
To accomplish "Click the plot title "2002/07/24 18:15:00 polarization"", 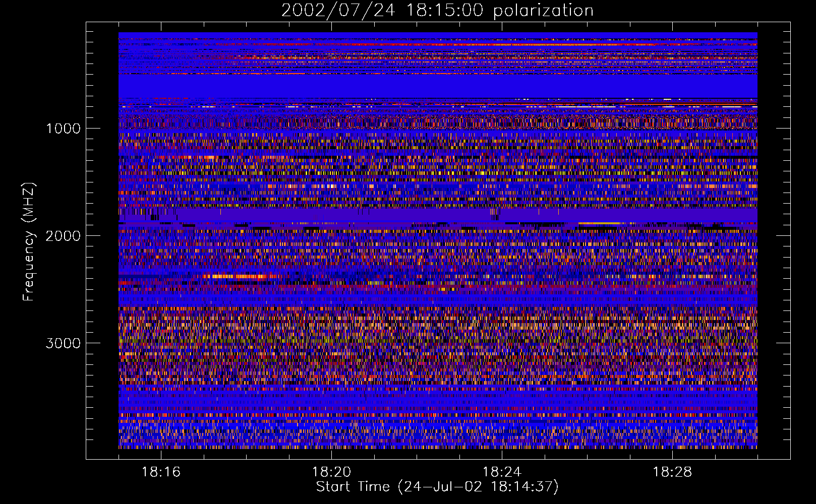I will click(x=437, y=11).
